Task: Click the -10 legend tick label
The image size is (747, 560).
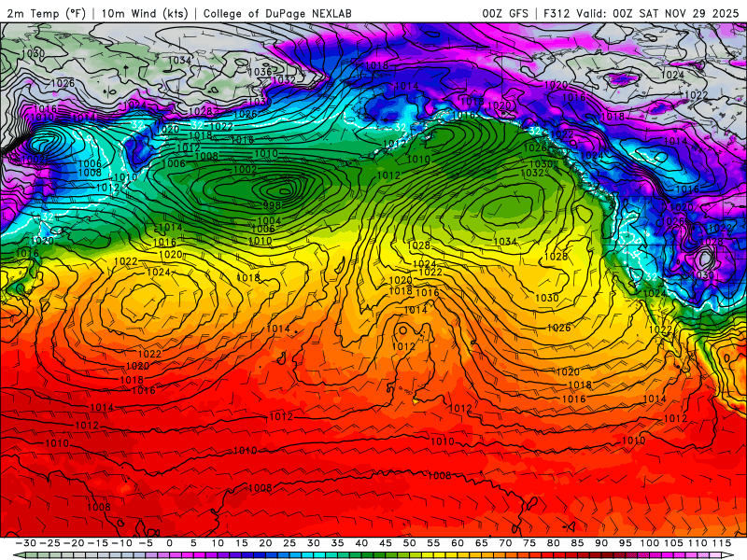Action: point(121,543)
